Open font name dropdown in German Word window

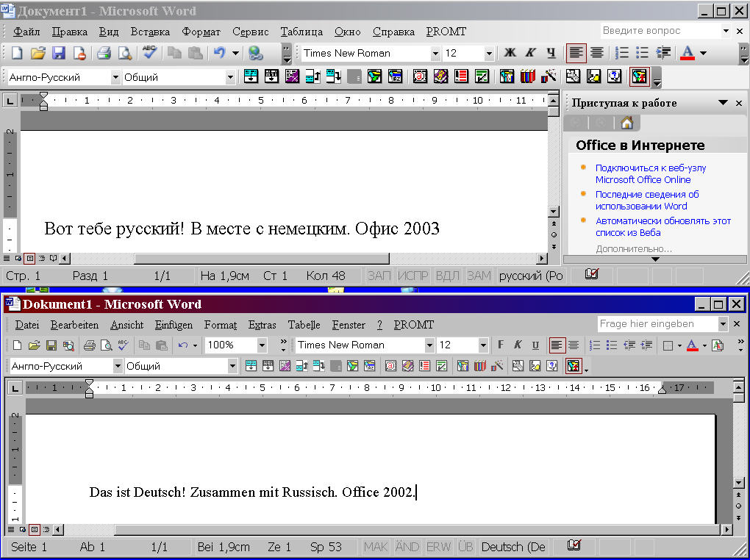tap(429, 345)
